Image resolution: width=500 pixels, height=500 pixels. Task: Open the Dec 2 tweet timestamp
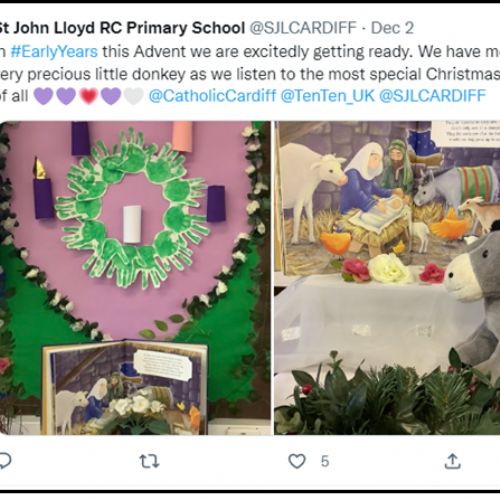pos(392,28)
